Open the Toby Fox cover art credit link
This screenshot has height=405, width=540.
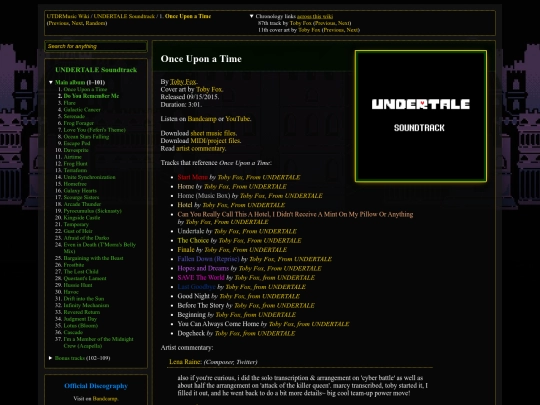tap(209, 89)
